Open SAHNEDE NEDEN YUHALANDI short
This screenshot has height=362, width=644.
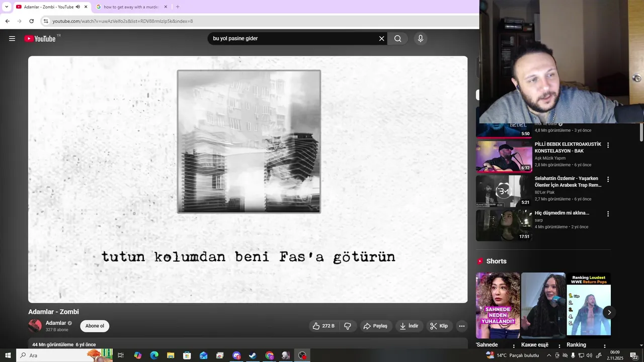(498, 306)
